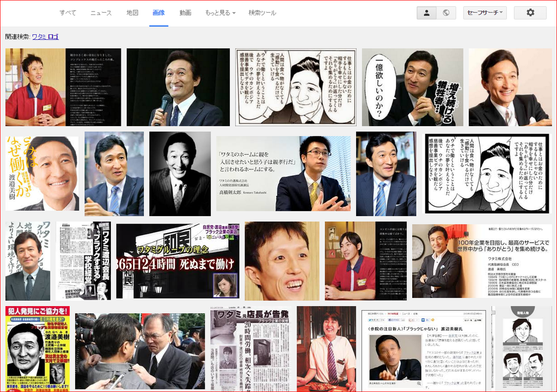This screenshot has height=392, width=557.
Task: Open thumbnail quoting ワタミのホームに親を
Action: [x=284, y=174]
